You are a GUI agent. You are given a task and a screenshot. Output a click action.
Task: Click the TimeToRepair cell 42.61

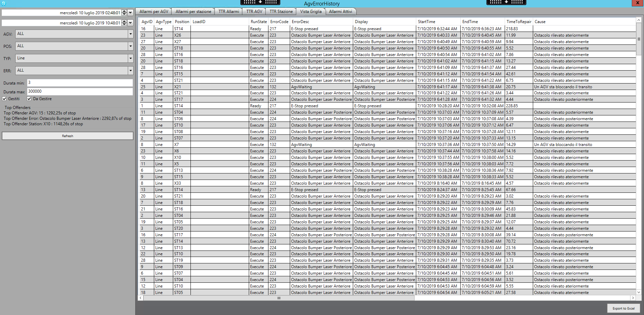[x=519, y=74]
